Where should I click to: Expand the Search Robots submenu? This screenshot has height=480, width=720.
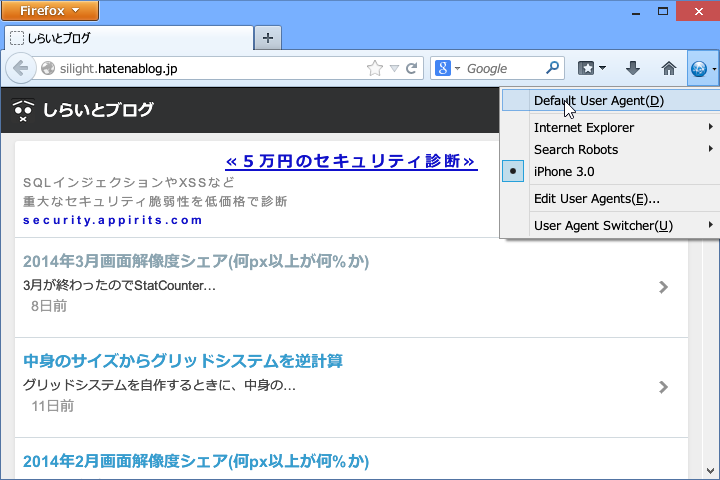click(x=610, y=149)
